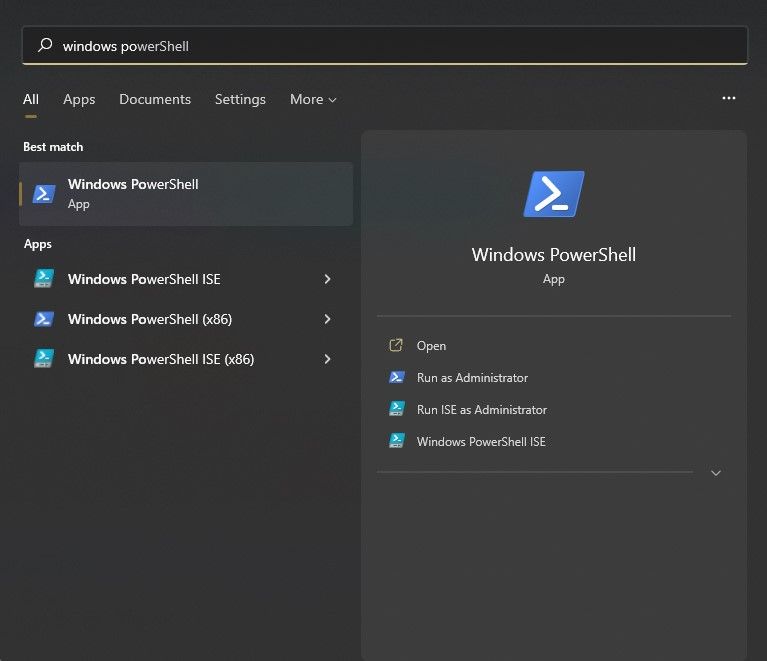Select the Settings filter tab
767x661 pixels.
[x=240, y=99]
